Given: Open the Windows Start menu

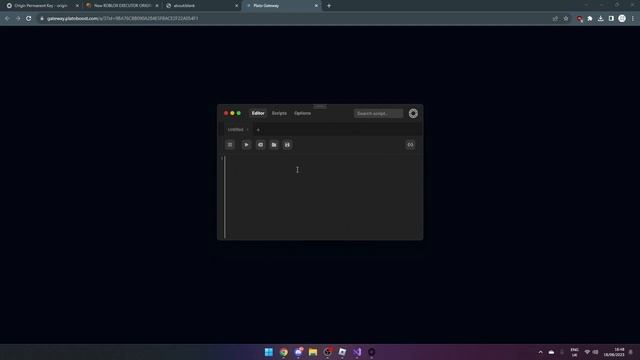Looking at the screenshot, I should [x=269, y=352].
